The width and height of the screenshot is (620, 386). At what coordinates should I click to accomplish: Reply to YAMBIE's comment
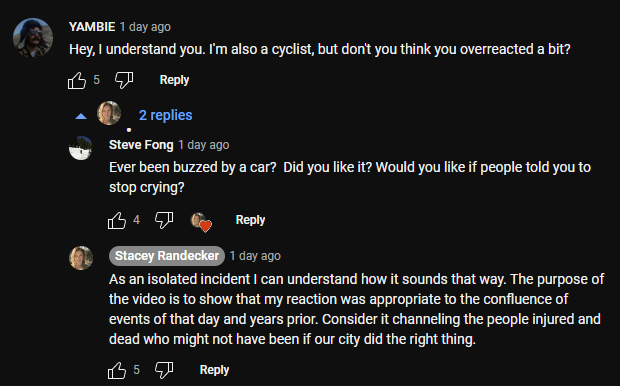pyautogui.click(x=174, y=80)
